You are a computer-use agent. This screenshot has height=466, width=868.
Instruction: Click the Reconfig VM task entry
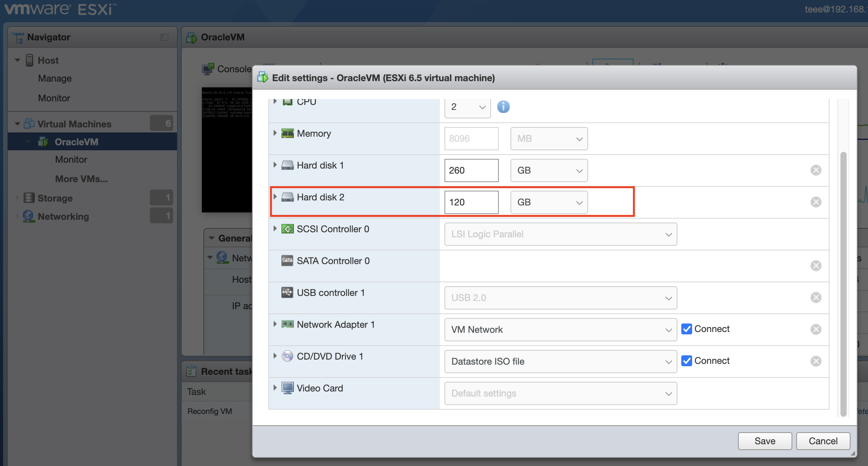tap(210, 411)
